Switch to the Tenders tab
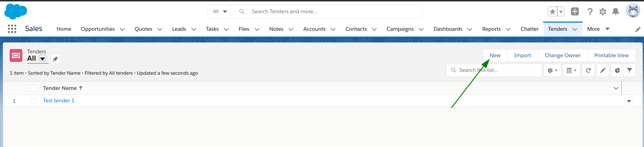The height and width of the screenshot is (147, 644). tap(558, 29)
